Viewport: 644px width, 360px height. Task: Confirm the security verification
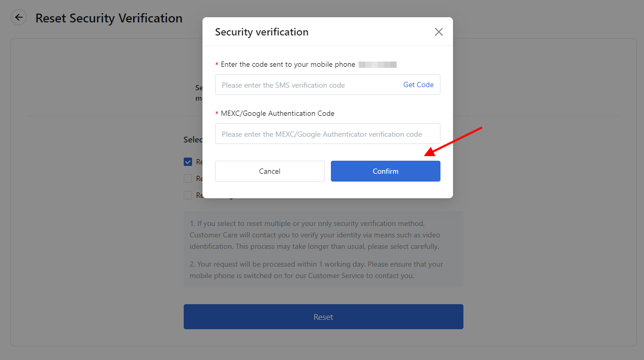386,171
